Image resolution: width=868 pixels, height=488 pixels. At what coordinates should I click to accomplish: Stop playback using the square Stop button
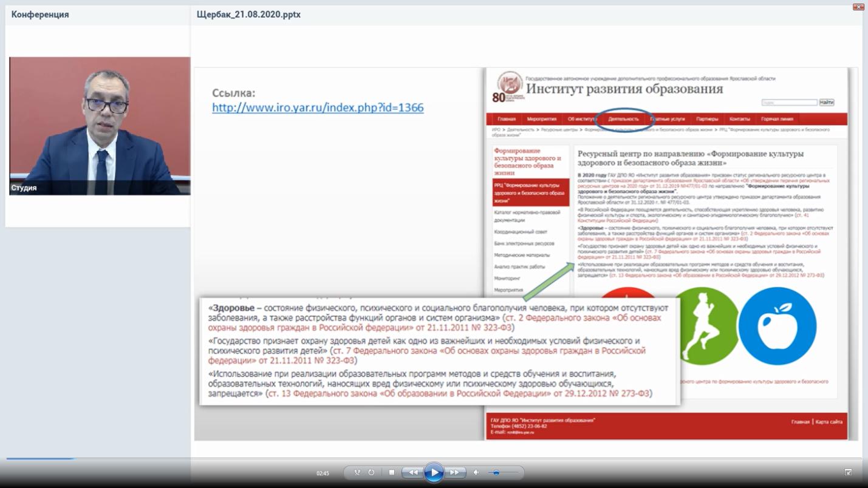[392, 472]
